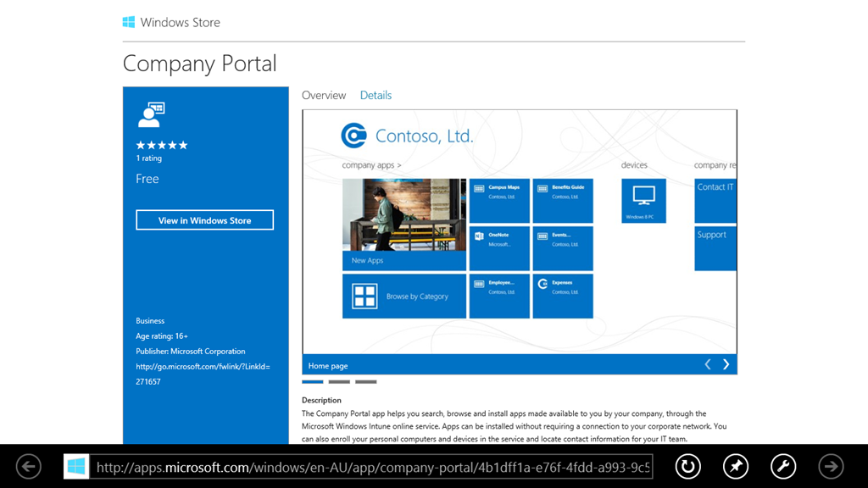Pin this site using the pin icon
This screenshot has height=488, width=868.
click(736, 466)
